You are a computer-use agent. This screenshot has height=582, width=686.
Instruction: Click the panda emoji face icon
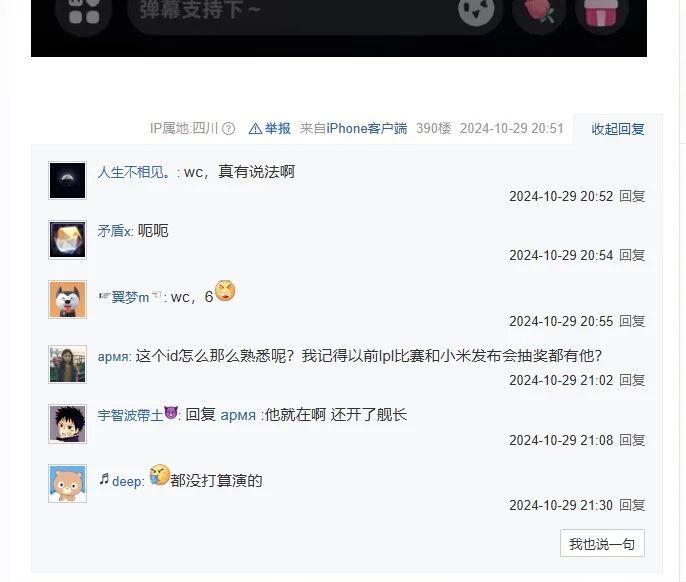[x=476, y=11]
